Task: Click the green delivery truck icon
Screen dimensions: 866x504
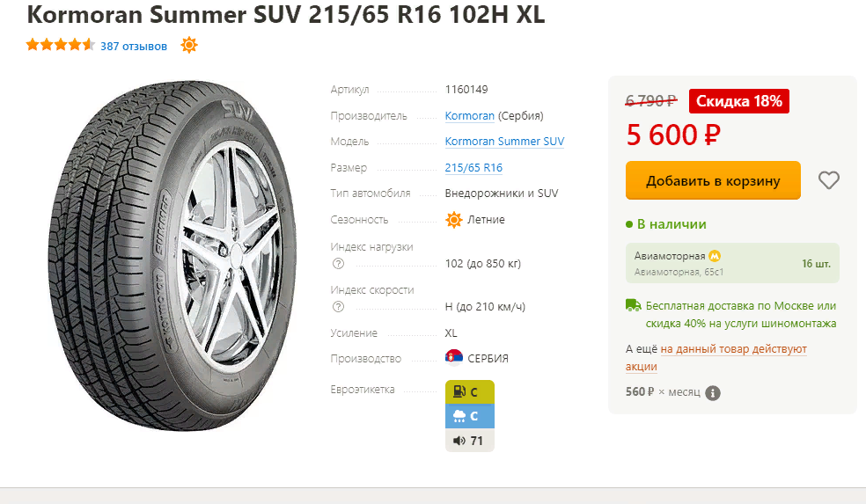Action: click(633, 305)
